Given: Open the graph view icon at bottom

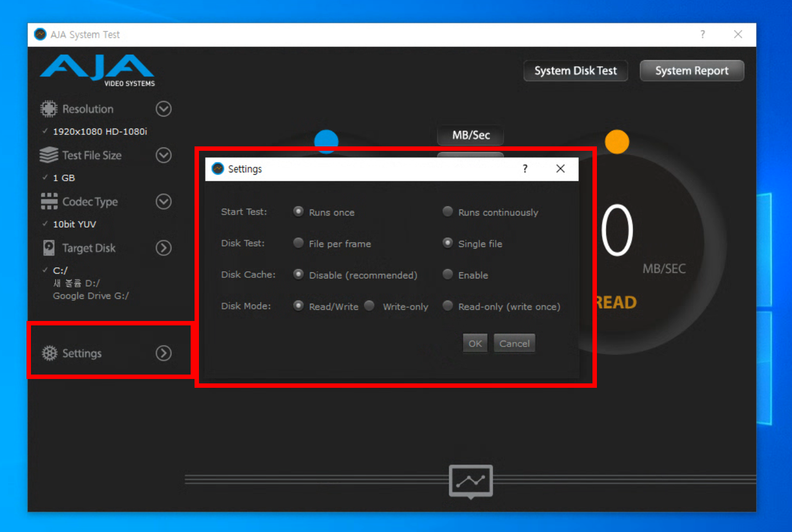Looking at the screenshot, I should (471, 481).
